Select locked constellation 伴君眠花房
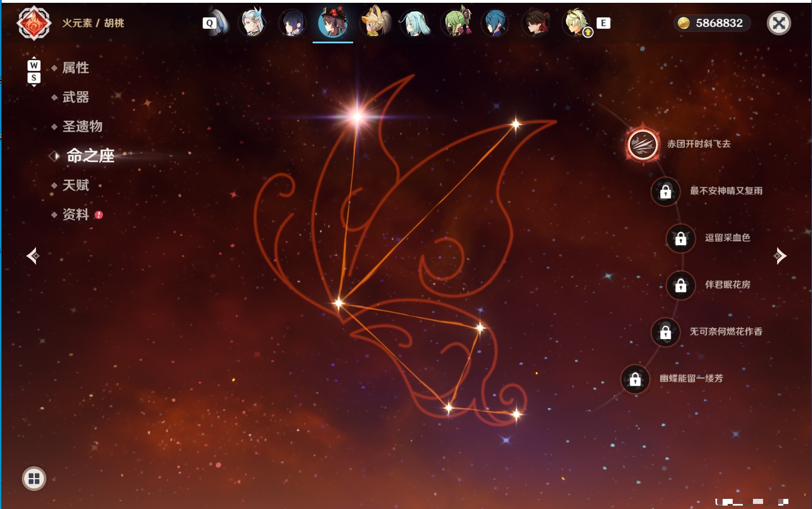The image size is (812, 509). [680, 285]
